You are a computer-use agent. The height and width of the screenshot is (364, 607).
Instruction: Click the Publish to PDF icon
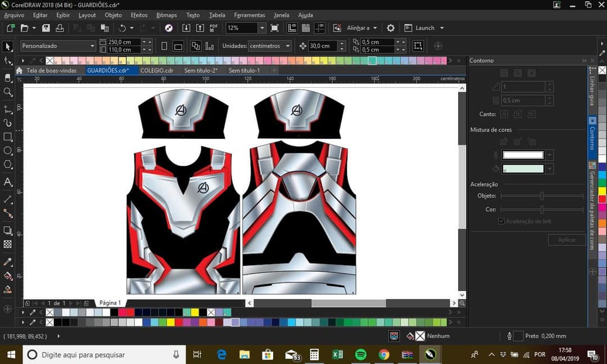tap(214, 28)
